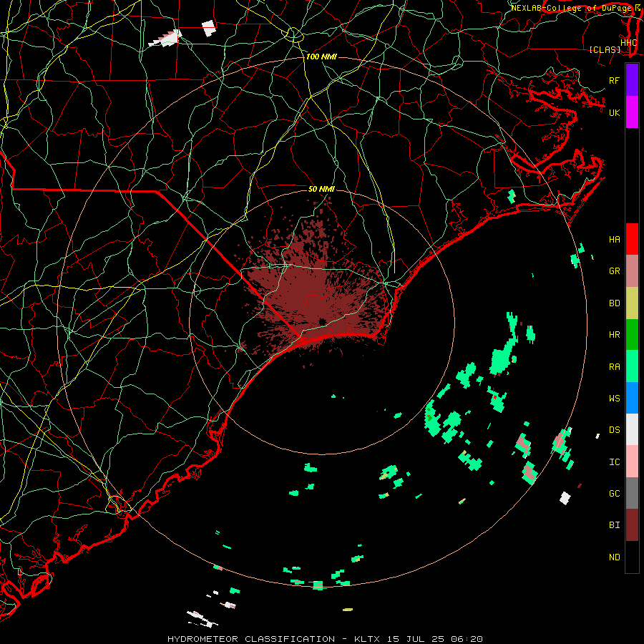This screenshot has width=644, height=644.
Task: Click the 'GC' legend label
Action: (615, 494)
